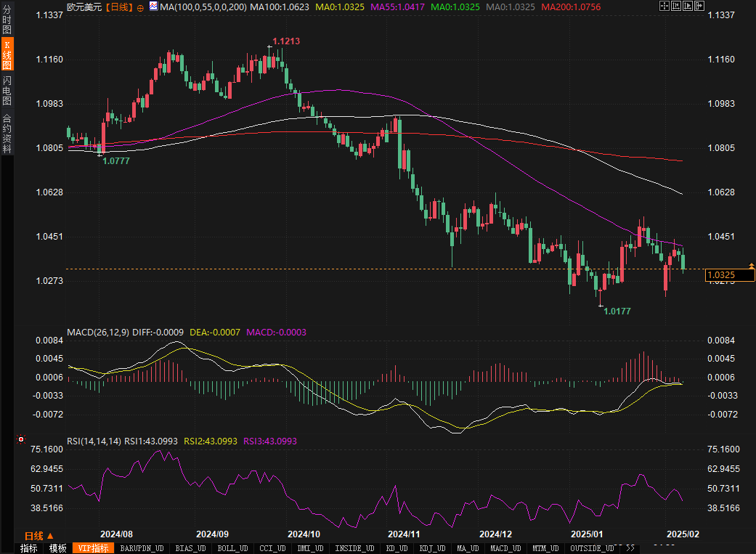Image resolution: width=756 pixels, height=554 pixels.
Task: Click the circled plus icon beside 日线 title
Action: point(140,7)
